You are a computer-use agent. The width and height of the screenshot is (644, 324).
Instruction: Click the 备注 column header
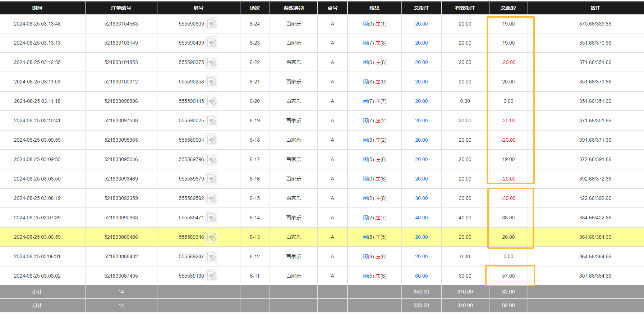(595, 8)
